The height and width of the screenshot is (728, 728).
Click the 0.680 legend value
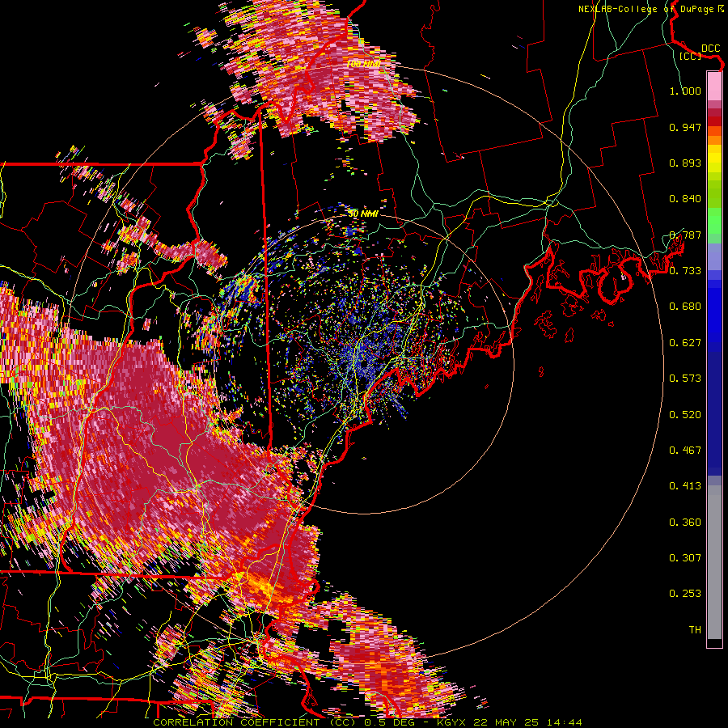coord(685,307)
